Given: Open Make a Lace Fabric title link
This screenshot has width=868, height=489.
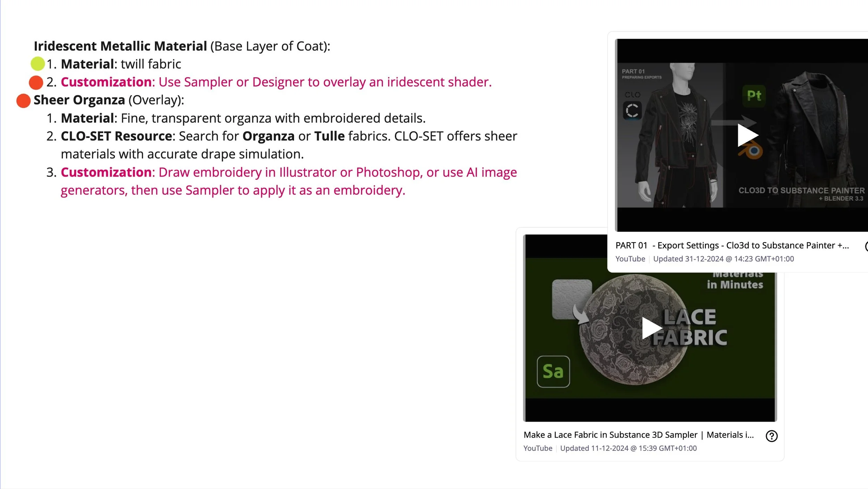Looking at the screenshot, I should 638,435.
